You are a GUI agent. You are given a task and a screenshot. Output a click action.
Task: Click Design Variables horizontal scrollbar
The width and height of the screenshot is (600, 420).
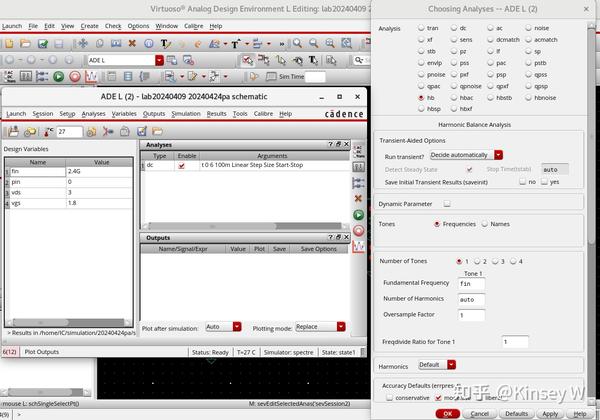pyautogui.click(x=69, y=322)
